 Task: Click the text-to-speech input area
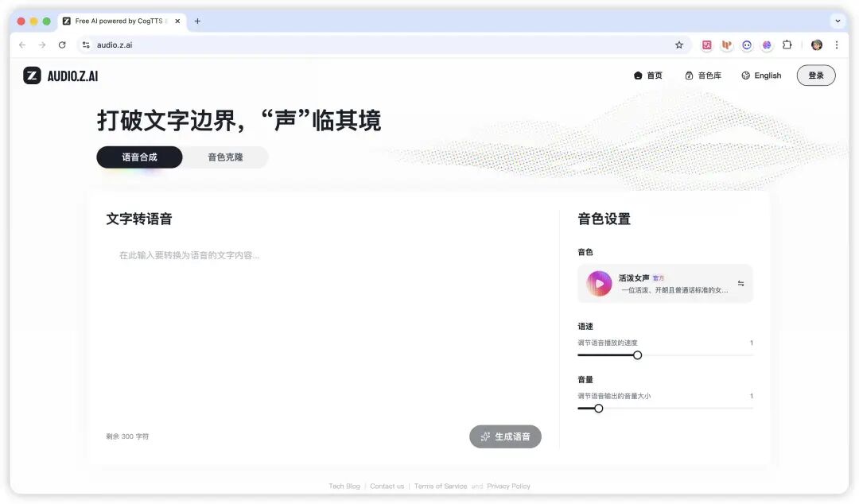(318, 318)
